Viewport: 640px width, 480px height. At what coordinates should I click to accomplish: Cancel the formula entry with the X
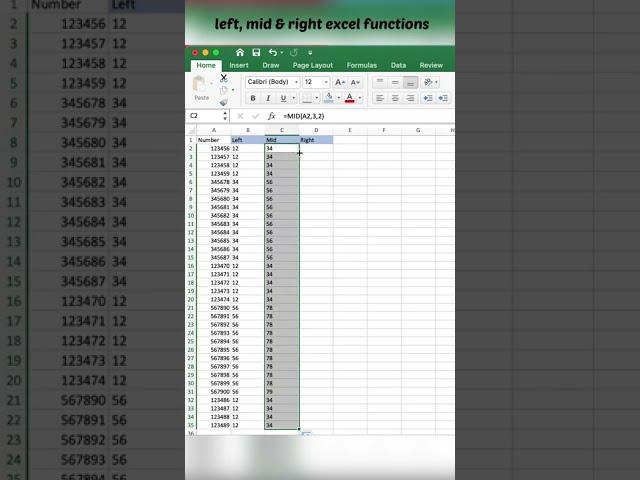click(x=240, y=116)
